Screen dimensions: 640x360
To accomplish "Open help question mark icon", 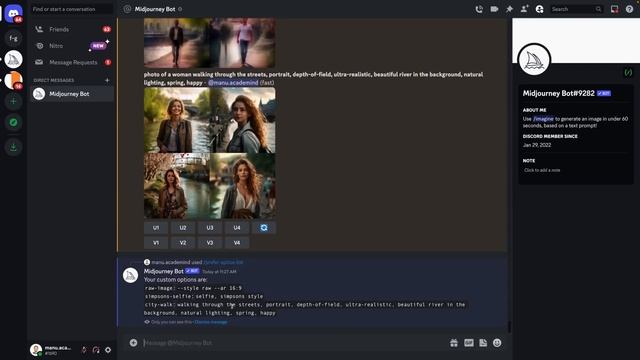I will click(629, 9).
